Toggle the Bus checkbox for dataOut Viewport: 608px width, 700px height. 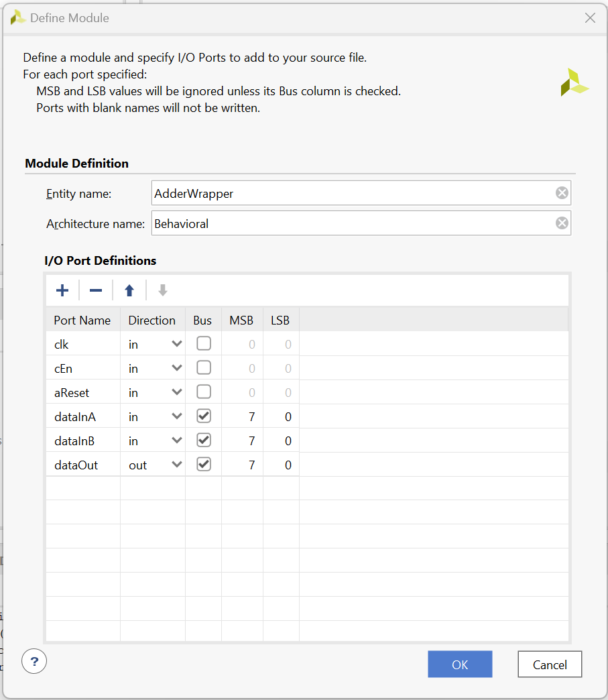(202, 464)
